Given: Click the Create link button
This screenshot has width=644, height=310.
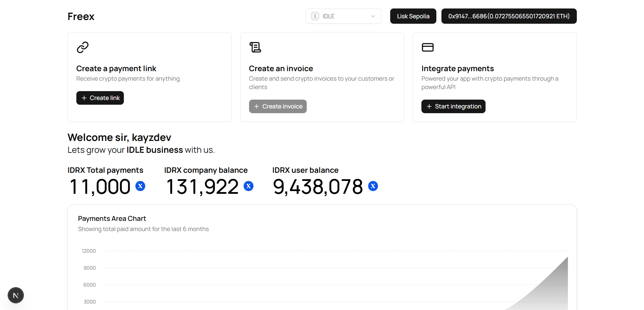Looking at the screenshot, I should coord(100,98).
